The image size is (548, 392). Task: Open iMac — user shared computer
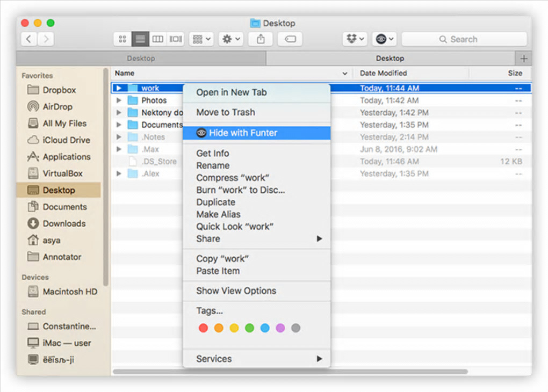(59, 343)
